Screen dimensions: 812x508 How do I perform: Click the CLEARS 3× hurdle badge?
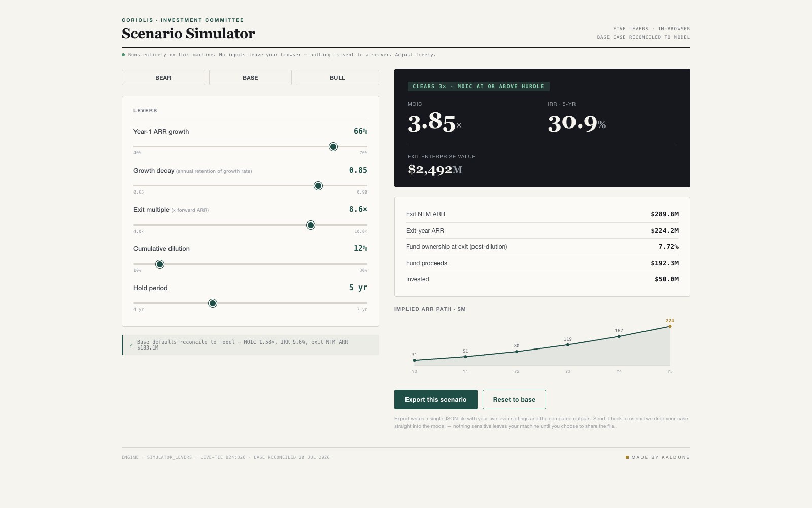pyautogui.click(x=478, y=86)
